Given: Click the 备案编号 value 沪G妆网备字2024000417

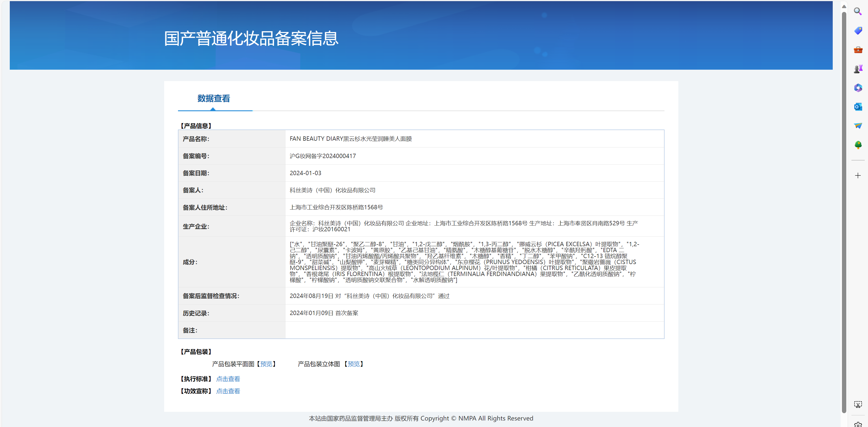Looking at the screenshot, I should (x=322, y=156).
